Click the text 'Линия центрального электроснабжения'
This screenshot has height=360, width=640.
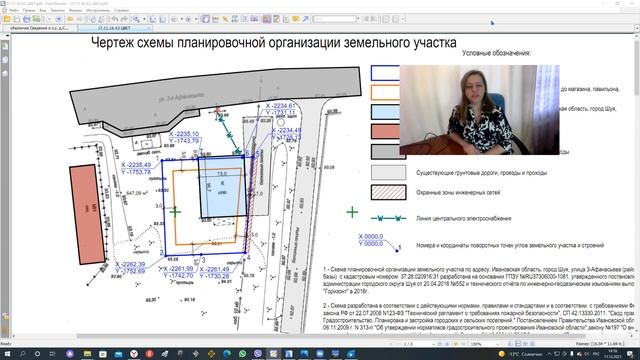[x=464, y=218]
